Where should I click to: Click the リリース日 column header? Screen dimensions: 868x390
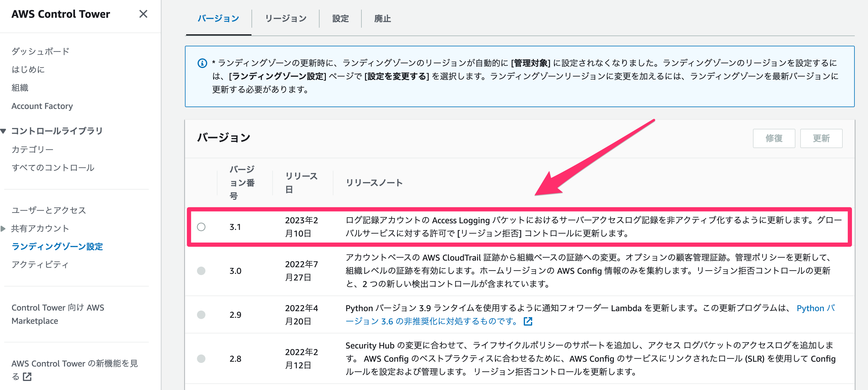coord(301,183)
